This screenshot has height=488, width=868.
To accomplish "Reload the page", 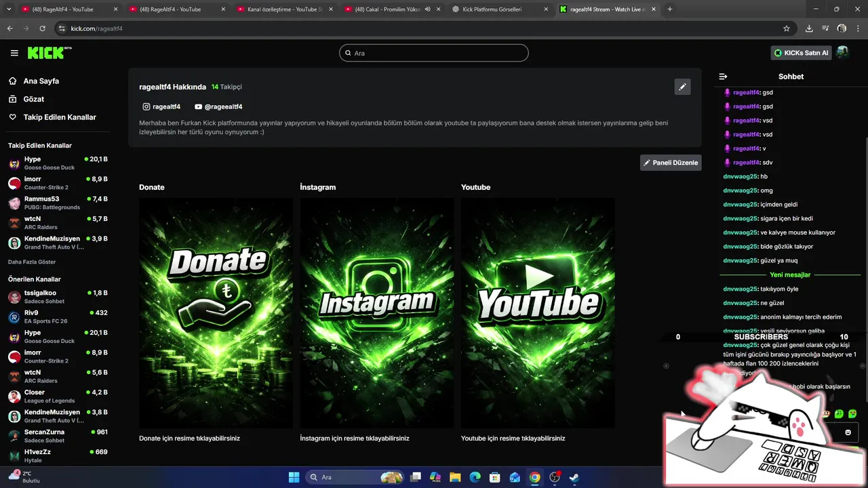I will coord(42,28).
